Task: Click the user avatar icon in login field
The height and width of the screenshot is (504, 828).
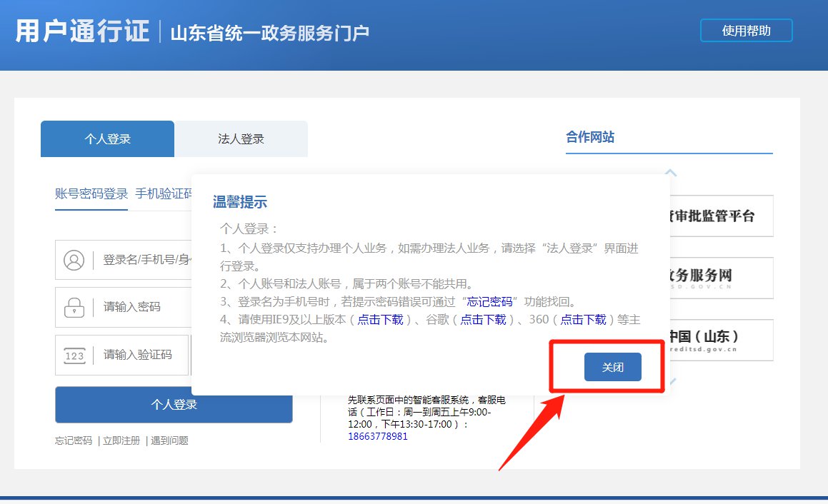Action: (74, 260)
